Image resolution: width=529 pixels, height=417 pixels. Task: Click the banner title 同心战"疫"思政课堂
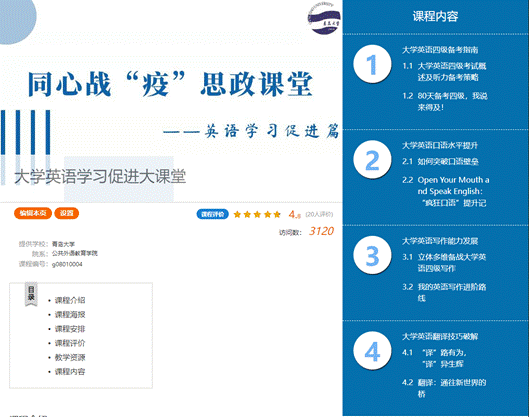pos(170,84)
